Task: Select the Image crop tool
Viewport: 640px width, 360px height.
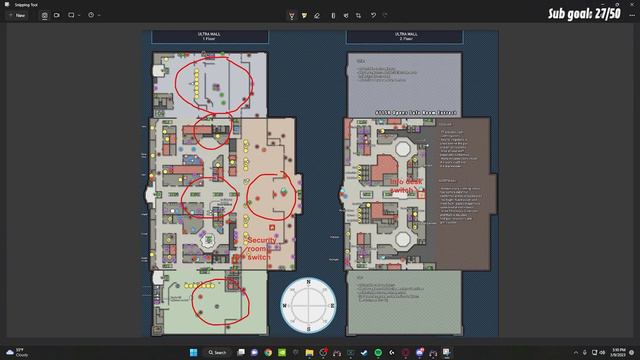Action: [358, 16]
